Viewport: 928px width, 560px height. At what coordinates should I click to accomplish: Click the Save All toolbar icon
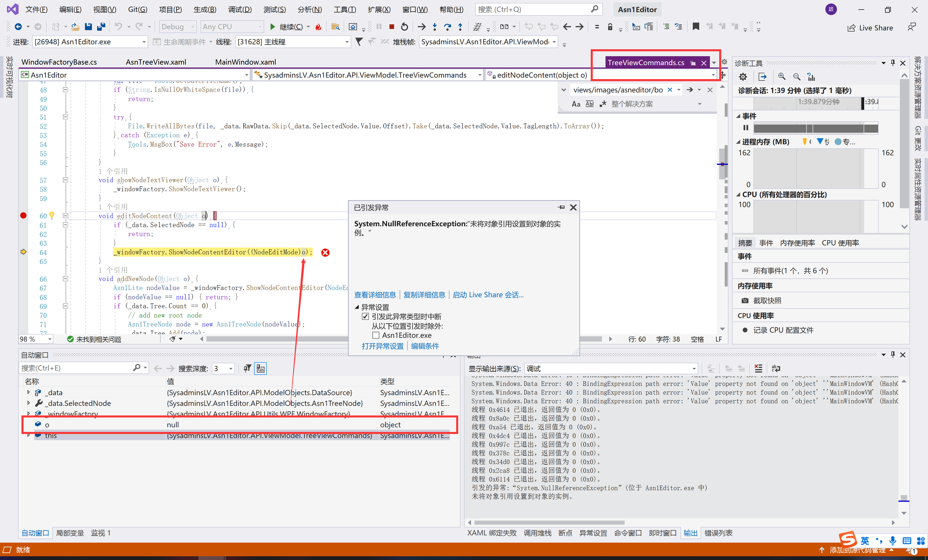[101, 27]
